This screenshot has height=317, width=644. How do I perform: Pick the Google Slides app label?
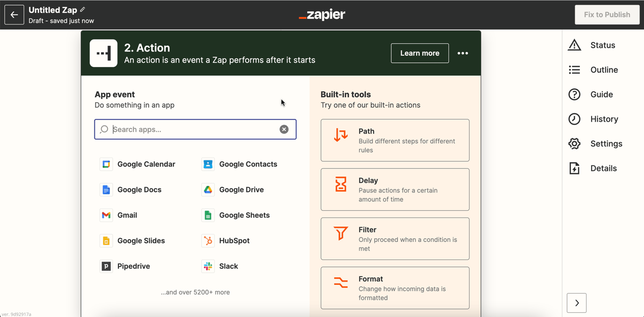click(141, 241)
